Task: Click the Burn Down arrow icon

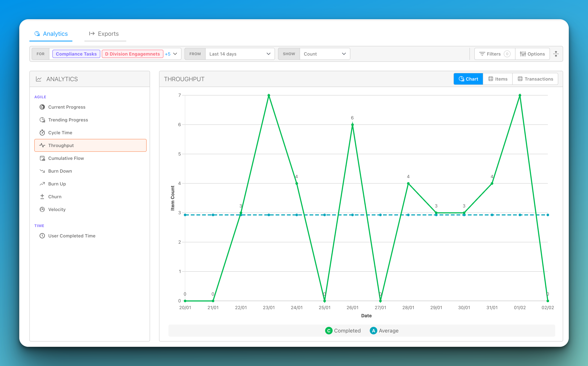Action: pyautogui.click(x=42, y=171)
